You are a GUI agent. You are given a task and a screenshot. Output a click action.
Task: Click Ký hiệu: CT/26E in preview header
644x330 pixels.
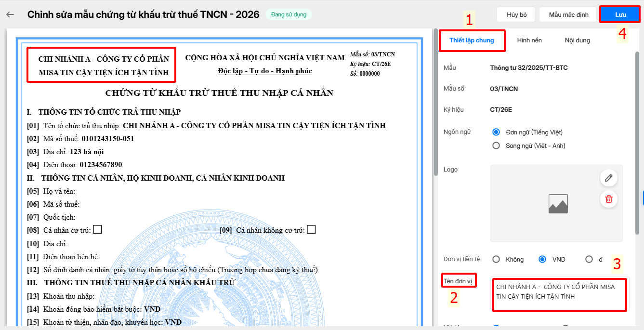point(370,64)
